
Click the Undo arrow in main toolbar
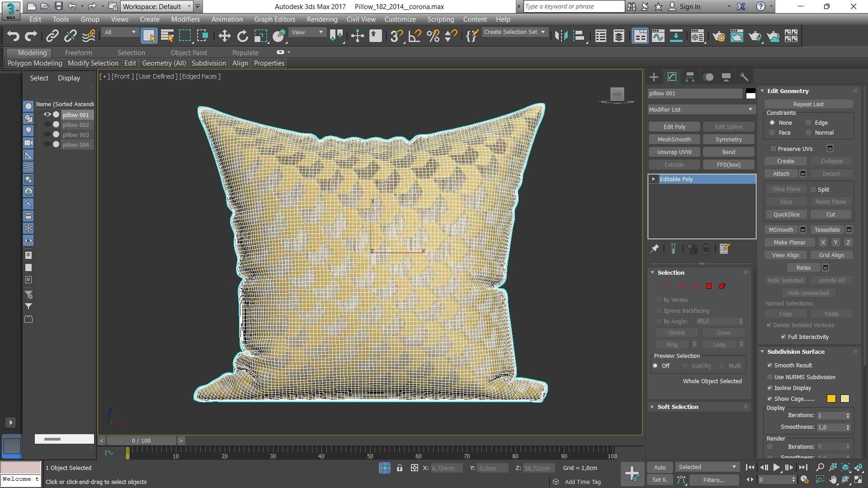(14, 36)
